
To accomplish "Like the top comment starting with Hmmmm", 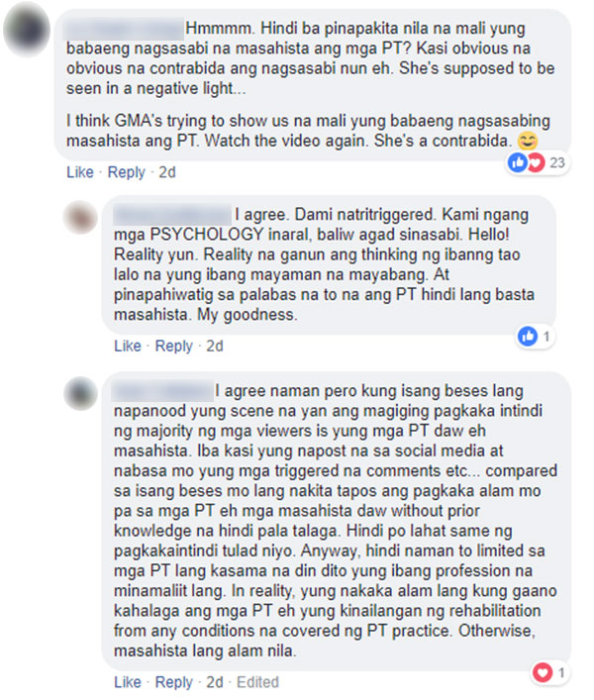I will [x=80, y=172].
